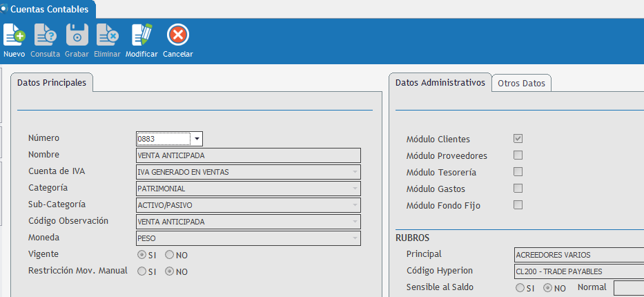Open the Moneda dropdown list

click(x=355, y=238)
